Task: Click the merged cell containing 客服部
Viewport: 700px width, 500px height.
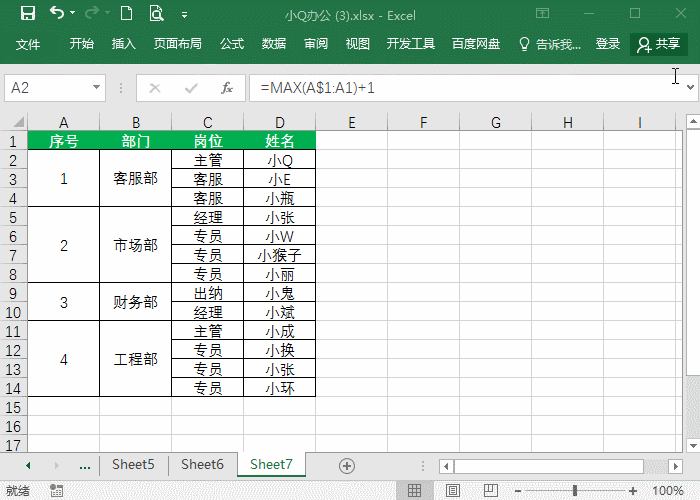Action: point(135,178)
